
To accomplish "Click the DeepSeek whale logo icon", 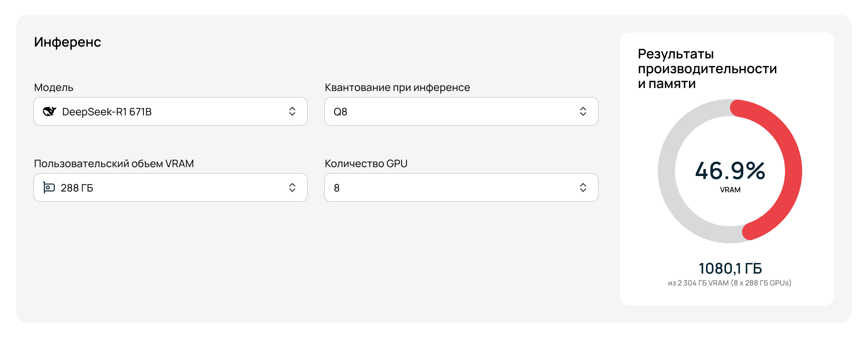I will [x=49, y=111].
